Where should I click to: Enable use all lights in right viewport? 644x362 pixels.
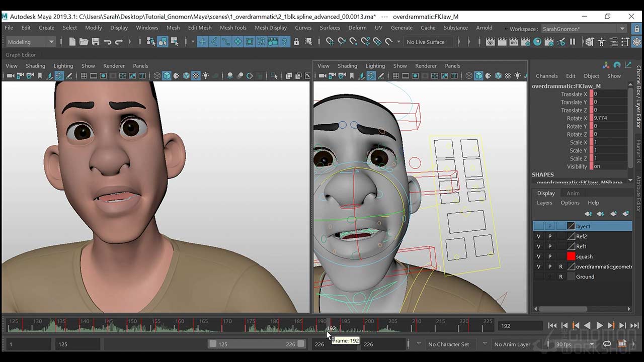(x=517, y=76)
